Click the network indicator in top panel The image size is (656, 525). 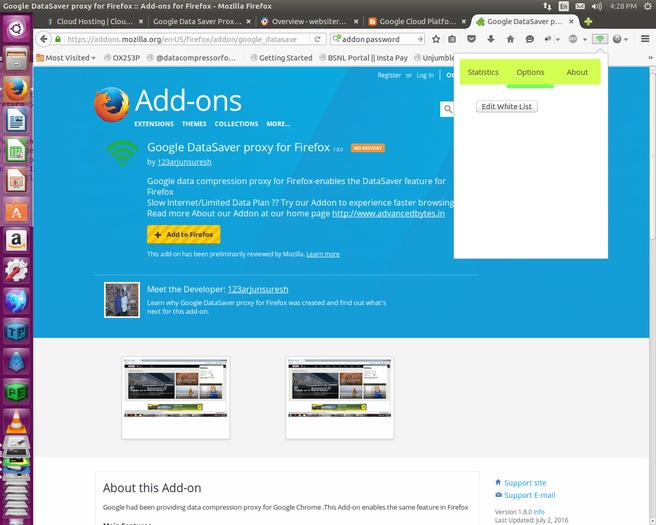tap(547, 6)
